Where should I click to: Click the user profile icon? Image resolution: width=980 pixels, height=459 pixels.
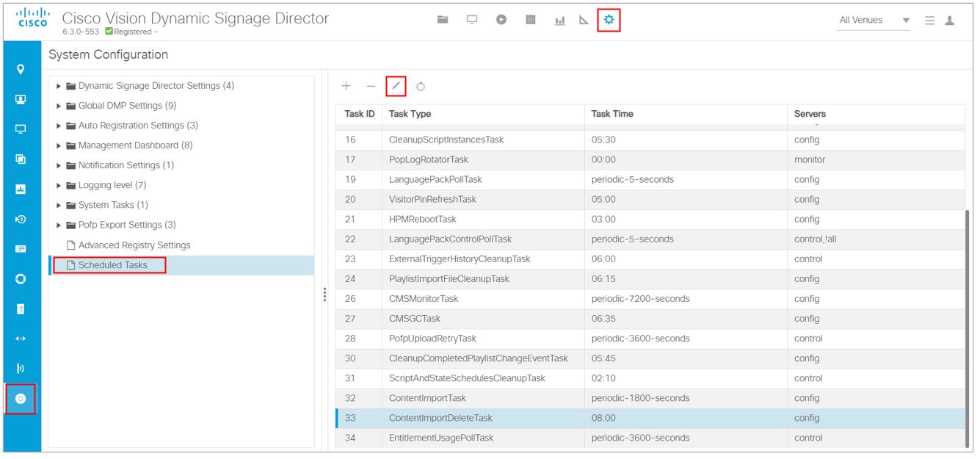[950, 21]
